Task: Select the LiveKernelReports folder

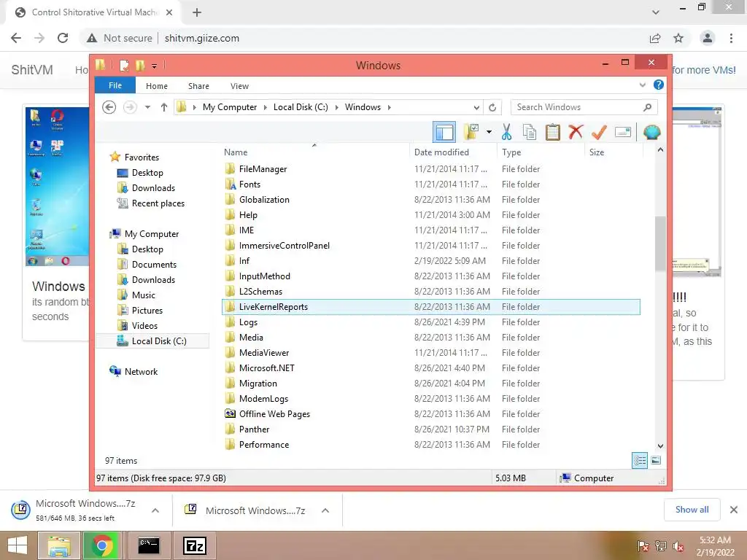Action: tap(431, 307)
